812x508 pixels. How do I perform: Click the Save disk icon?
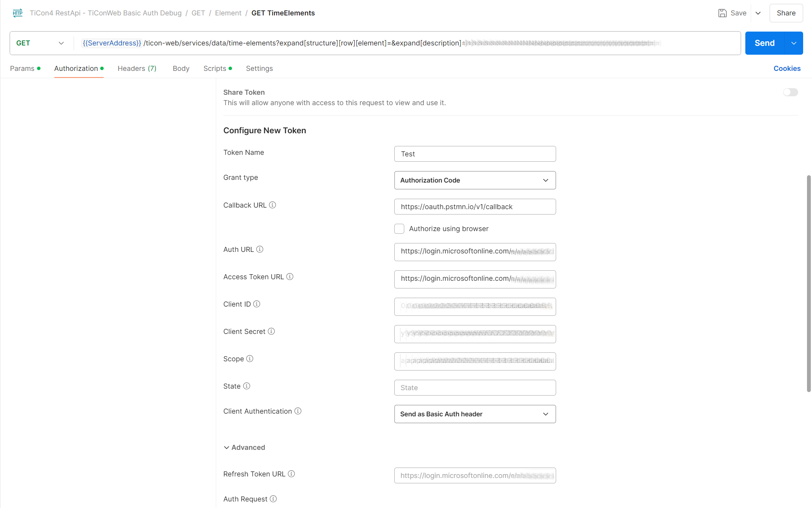point(722,13)
